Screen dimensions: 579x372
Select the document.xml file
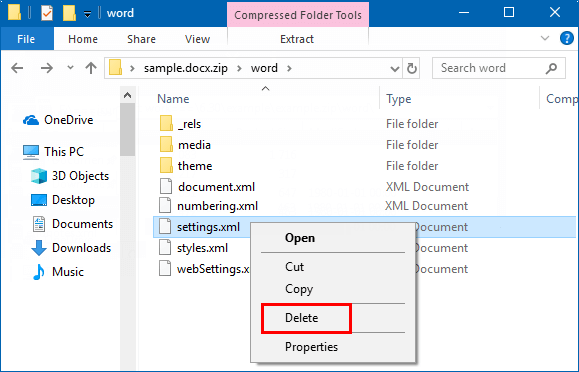point(216,187)
